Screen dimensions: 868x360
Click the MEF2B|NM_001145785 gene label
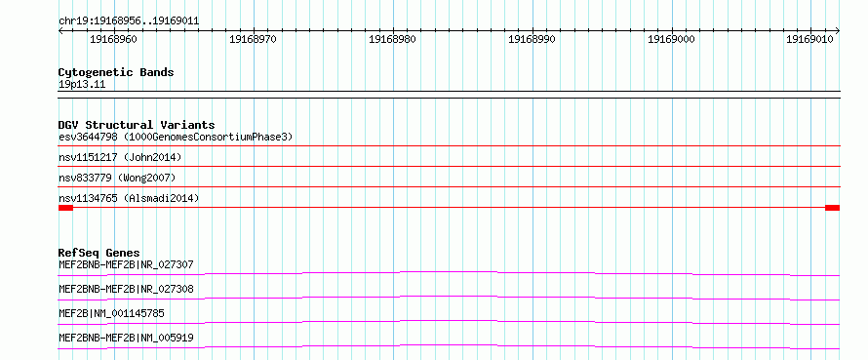pos(111,313)
